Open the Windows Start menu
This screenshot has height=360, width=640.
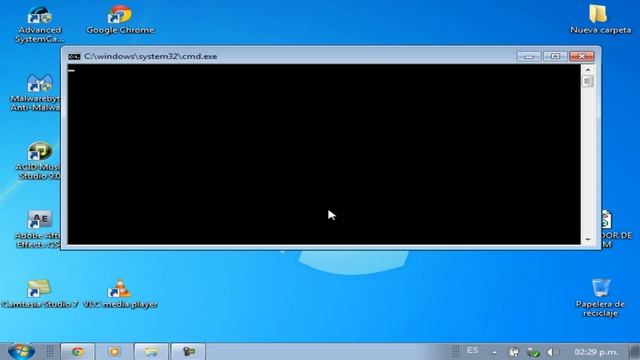point(20,351)
